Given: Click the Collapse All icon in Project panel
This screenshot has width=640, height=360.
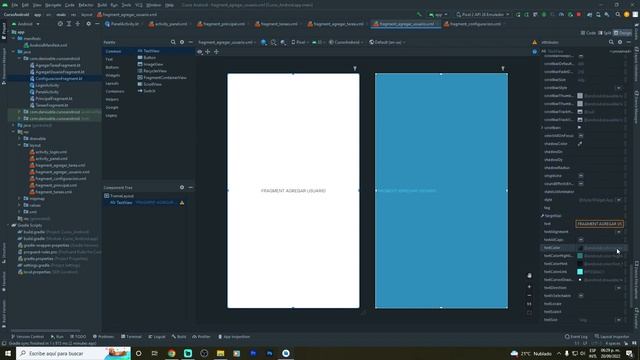Looking at the screenshot, I should click(x=78, y=24).
